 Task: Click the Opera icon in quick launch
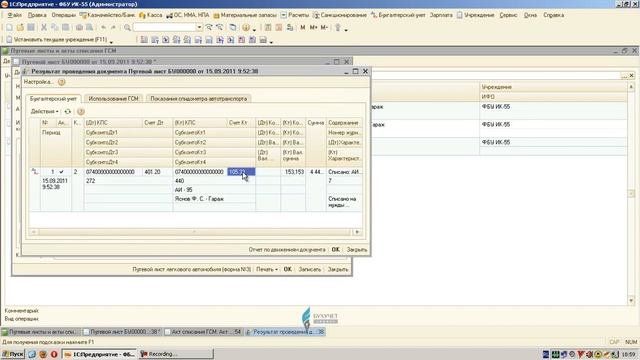[54, 354]
